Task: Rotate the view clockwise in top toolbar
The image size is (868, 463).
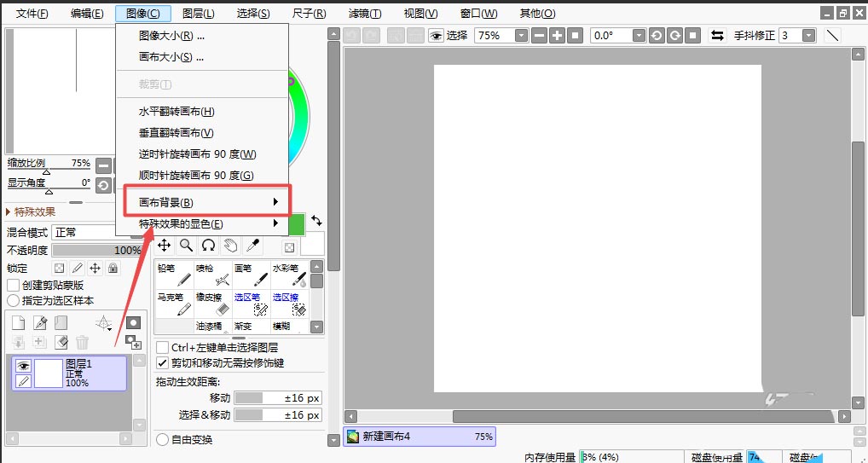Action: point(674,36)
